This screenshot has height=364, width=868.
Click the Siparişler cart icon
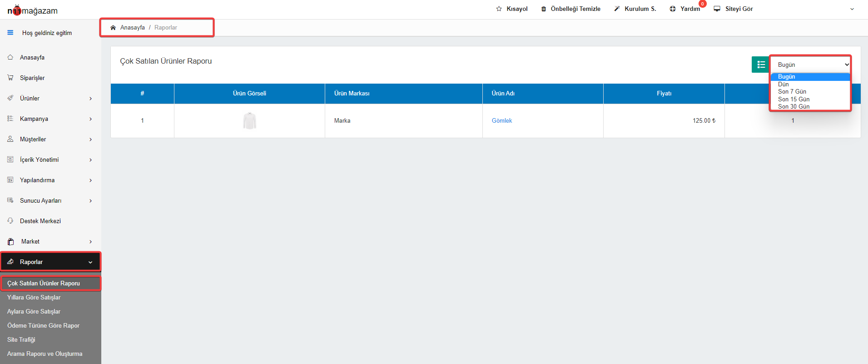(x=10, y=78)
